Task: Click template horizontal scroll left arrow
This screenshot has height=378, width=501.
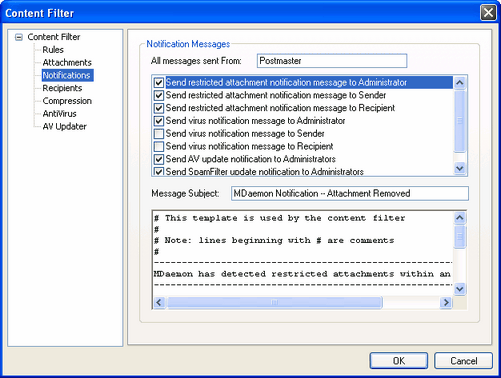Action: click(159, 302)
